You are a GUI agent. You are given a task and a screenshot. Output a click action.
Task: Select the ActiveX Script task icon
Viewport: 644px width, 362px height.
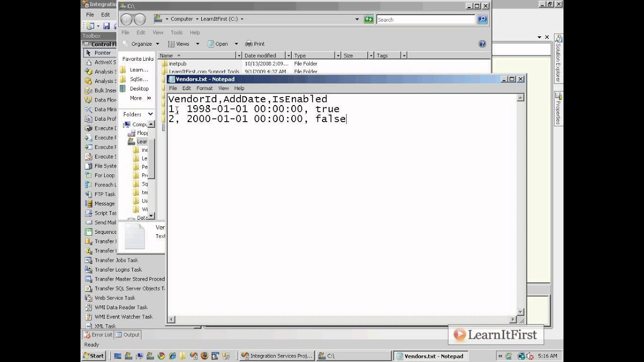click(x=89, y=62)
